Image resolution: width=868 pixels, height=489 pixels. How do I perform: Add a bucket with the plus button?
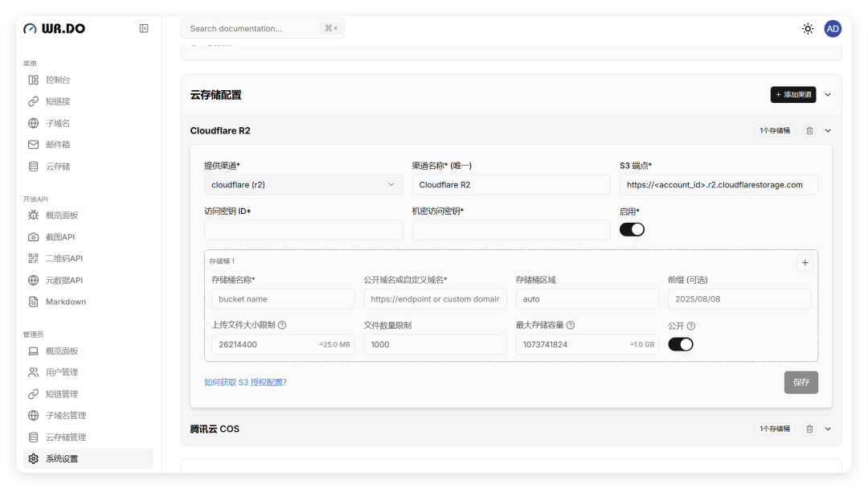click(x=805, y=263)
